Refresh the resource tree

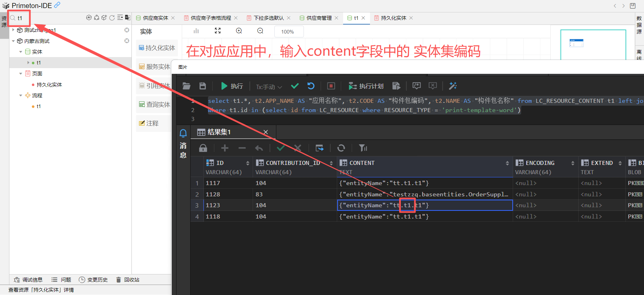112,17
